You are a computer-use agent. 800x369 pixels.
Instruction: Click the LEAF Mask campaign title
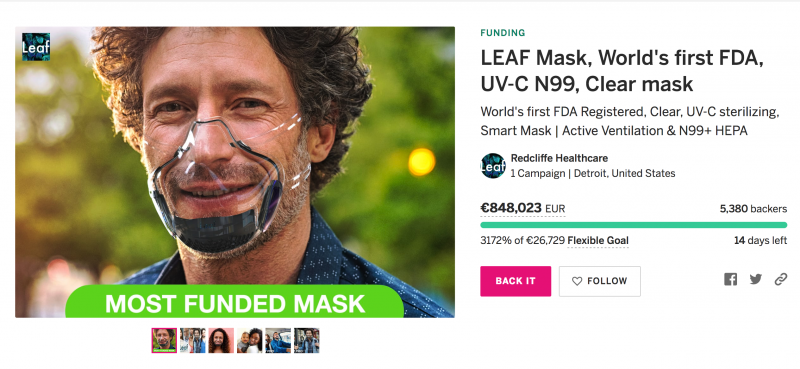(622, 71)
